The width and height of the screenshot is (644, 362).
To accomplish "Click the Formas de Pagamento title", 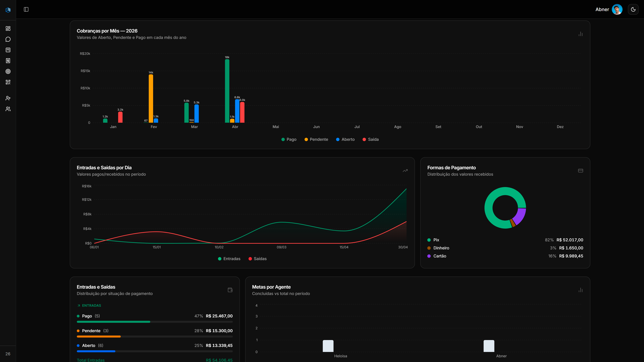I will (451, 168).
